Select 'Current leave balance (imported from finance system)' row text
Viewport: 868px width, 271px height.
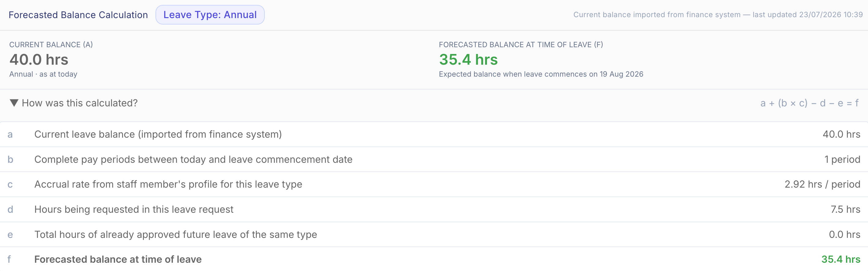click(x=158, y=134)
